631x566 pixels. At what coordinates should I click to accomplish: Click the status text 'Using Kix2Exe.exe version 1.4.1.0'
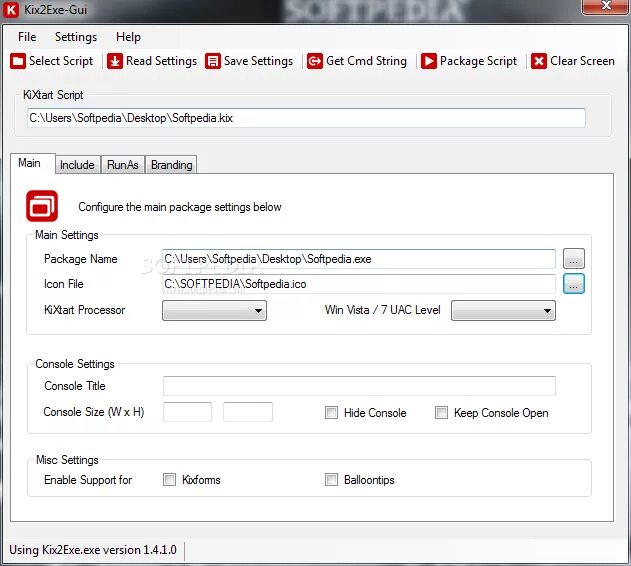[93, 550]
